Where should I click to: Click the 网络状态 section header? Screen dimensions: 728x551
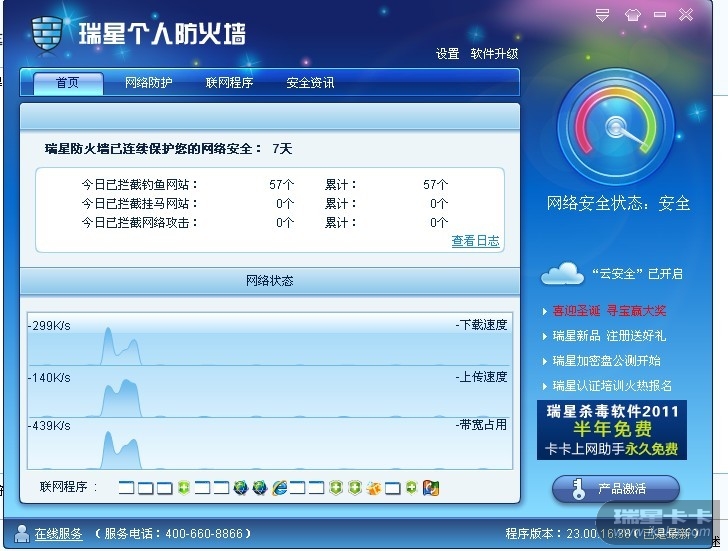pos(270,281)
